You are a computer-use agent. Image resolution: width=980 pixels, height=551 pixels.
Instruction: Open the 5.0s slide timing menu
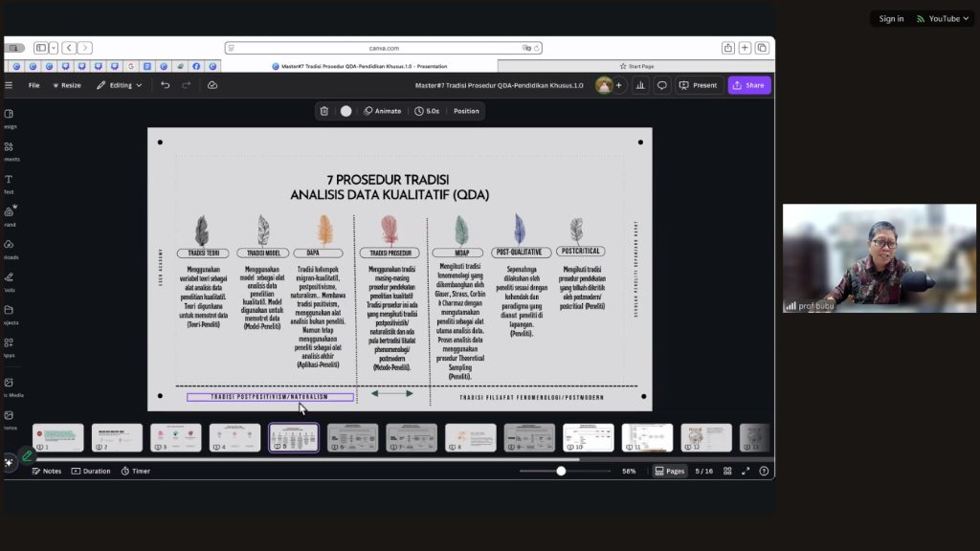click(427, 111)
